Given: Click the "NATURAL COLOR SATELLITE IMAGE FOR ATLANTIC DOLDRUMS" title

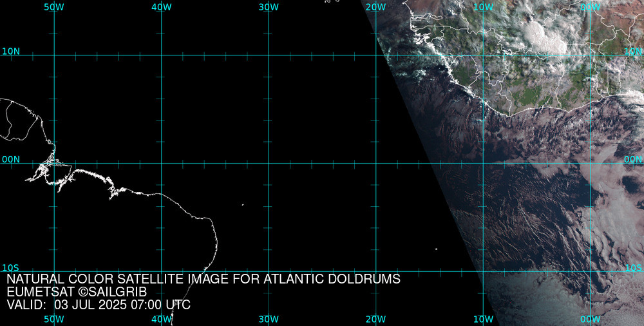Looking at the screenshot, I should (x=204, y=279).
